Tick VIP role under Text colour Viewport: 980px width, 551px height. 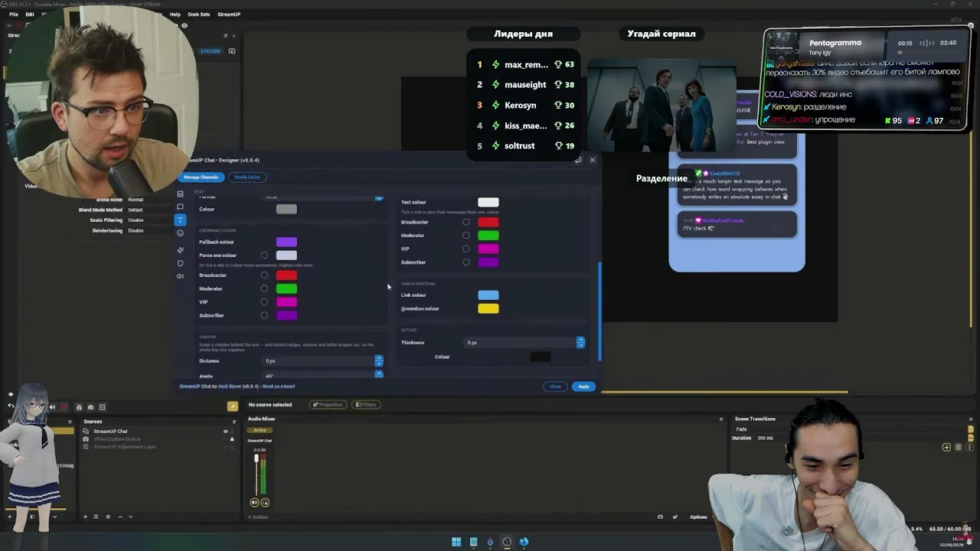click(x=465, y=249)
